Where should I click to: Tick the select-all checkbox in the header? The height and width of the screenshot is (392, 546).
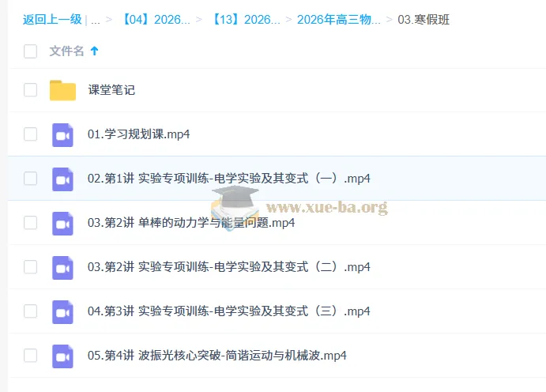tap(31, 51)
